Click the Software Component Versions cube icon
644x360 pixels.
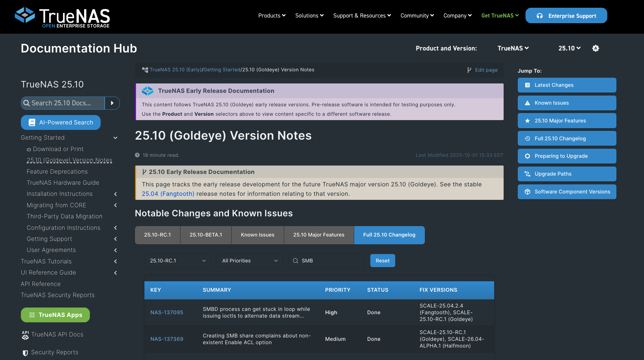(528, 192)
